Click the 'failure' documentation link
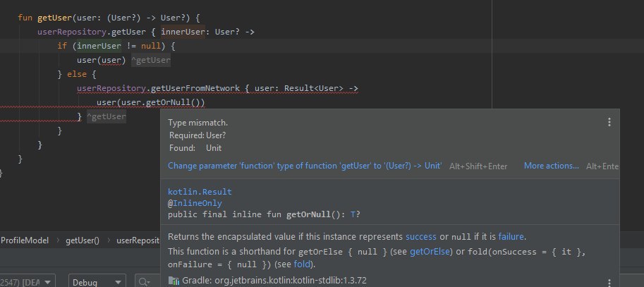 511,237
